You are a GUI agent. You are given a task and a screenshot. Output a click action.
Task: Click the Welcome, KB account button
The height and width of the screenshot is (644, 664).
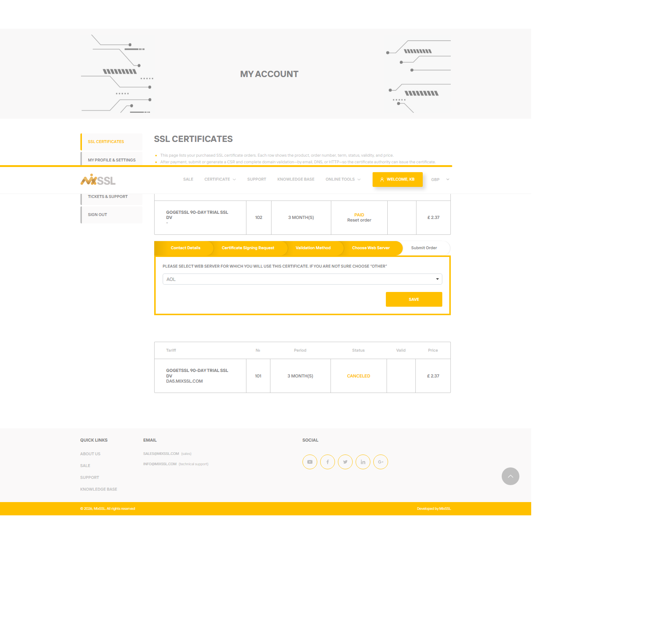[398, 180]
